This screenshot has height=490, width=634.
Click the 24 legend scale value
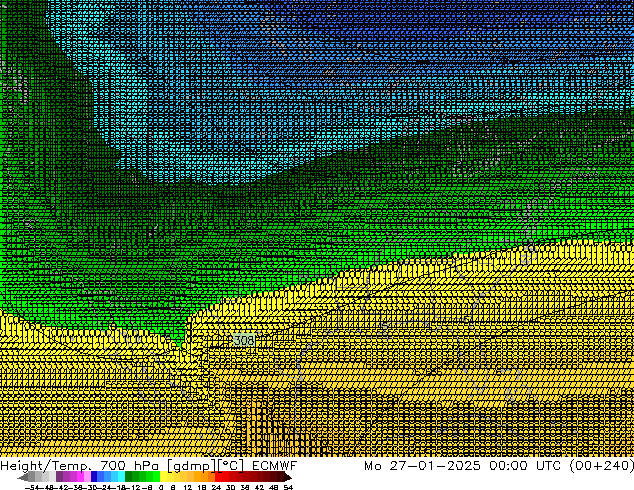pyautogui.click(x=216, y=487)
